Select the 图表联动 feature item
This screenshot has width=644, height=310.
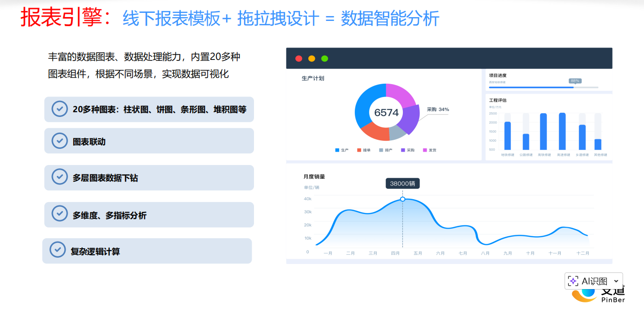click(149, 141)
